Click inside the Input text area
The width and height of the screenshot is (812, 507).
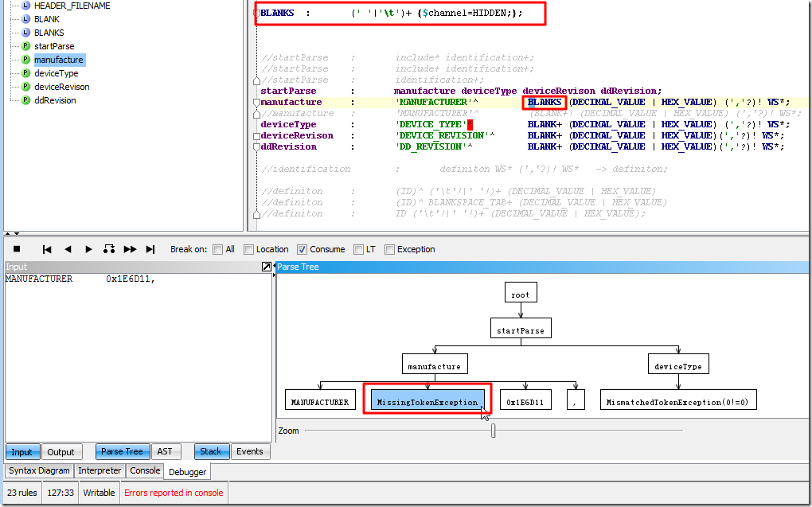click(139, 357)
